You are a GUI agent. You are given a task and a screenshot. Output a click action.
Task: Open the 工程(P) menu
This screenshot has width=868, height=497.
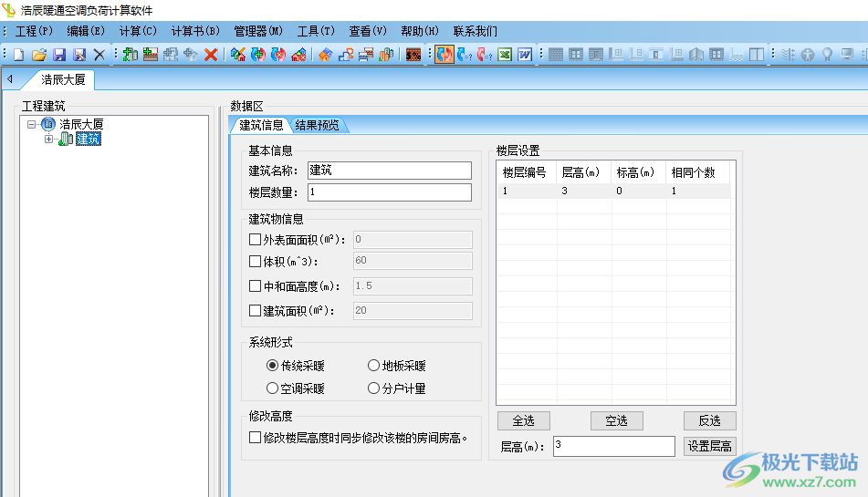(35, 31)
